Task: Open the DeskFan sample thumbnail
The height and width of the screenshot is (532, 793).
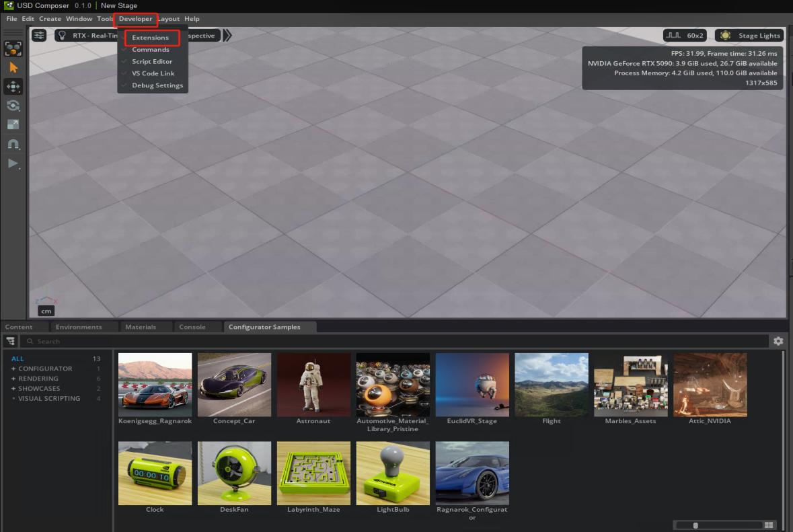Action: click(x=234, y=473)
